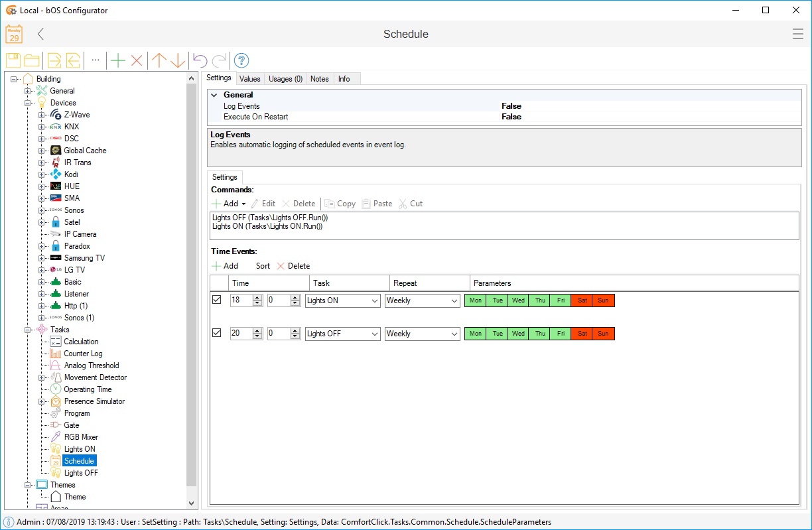Select the Kodi device node

(71, 174)
